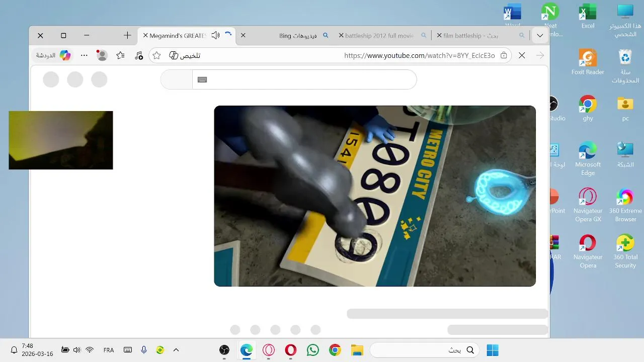The image size is (644, 362).
Task: Open Neat Download Manager desktop icon
Action: pos(550,20)
